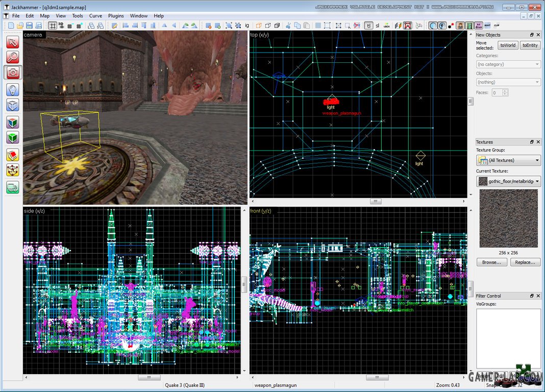This screenshot has height=392, width=545.
Task: Create a new map file
Action: [11, 26]
